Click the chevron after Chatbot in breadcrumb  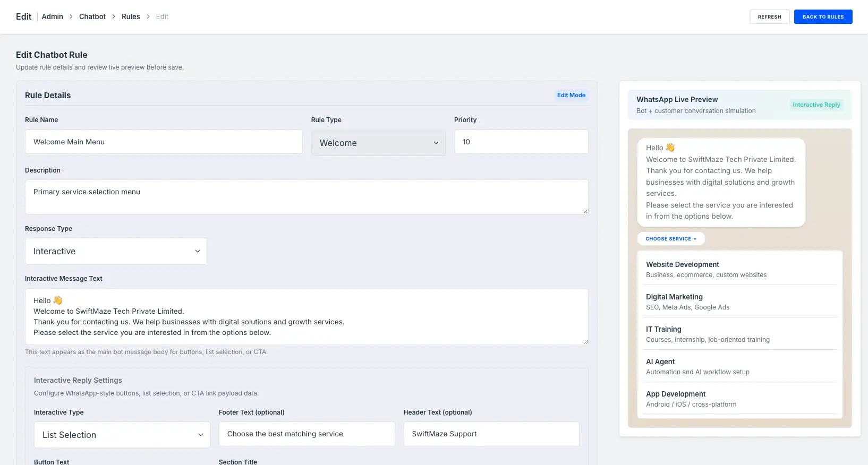click(114, 16)
